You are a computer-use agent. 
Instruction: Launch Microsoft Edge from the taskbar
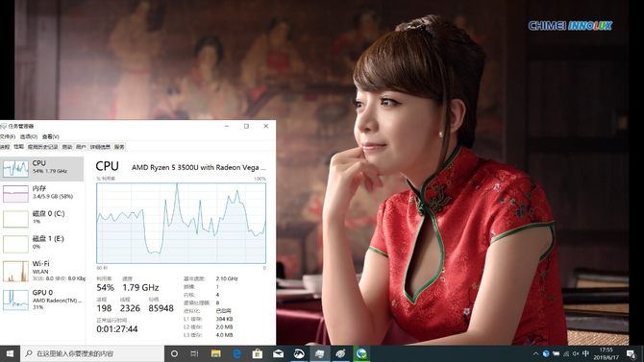point(237,353)
